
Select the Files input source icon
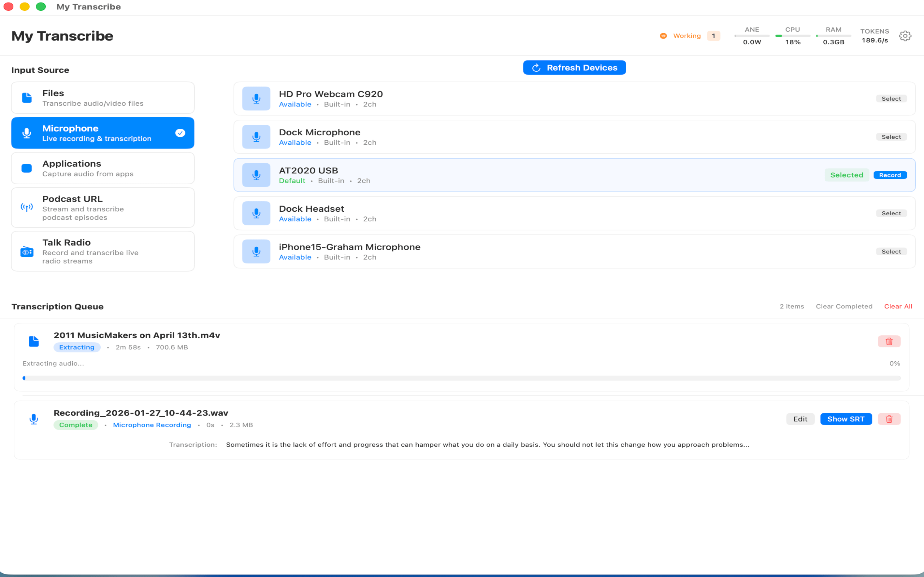[26, 98]
